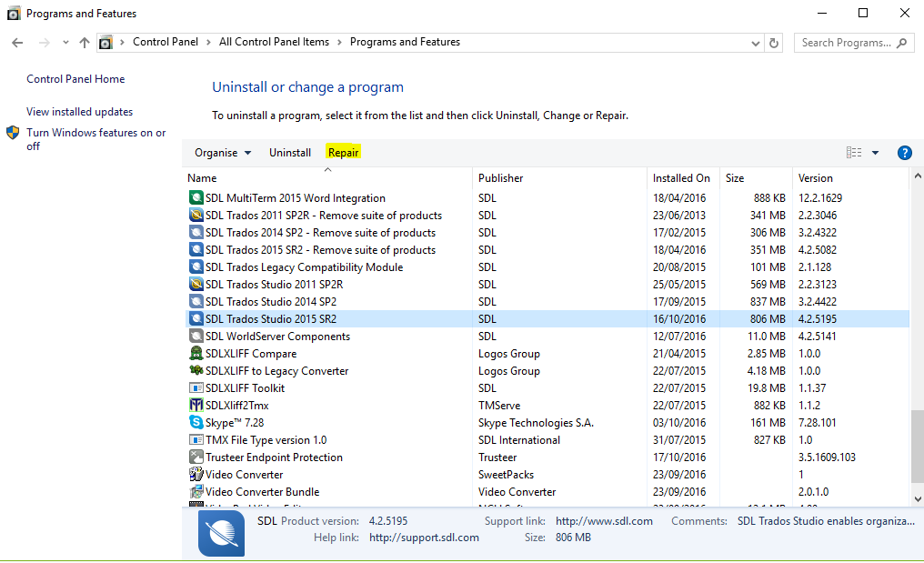
Task: Navigate to Control Panel breadcrumb
Action: tap(166, 42)
